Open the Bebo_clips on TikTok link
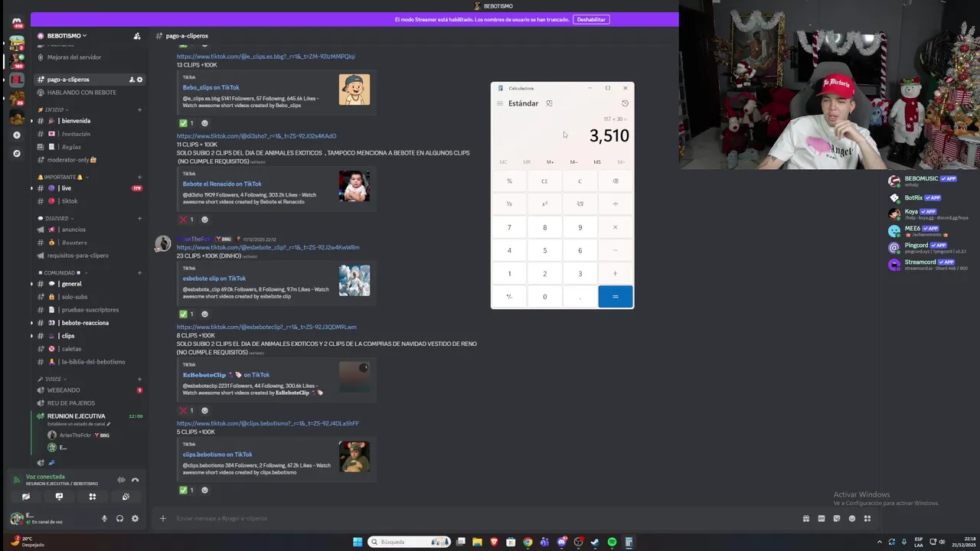This screenshot has width=980, height=551. click(211, 88)
